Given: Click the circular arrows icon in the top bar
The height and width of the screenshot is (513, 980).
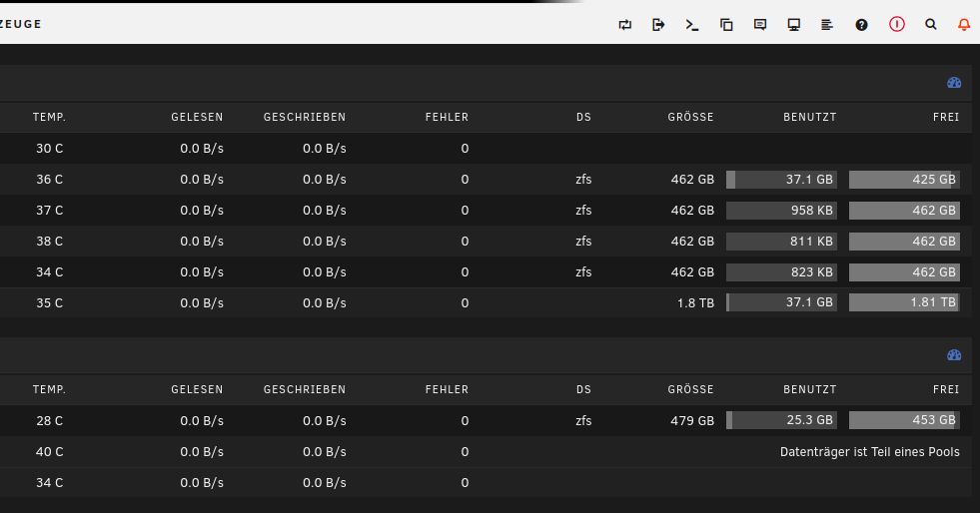Looking at the screenshot, I should [625, 25].
